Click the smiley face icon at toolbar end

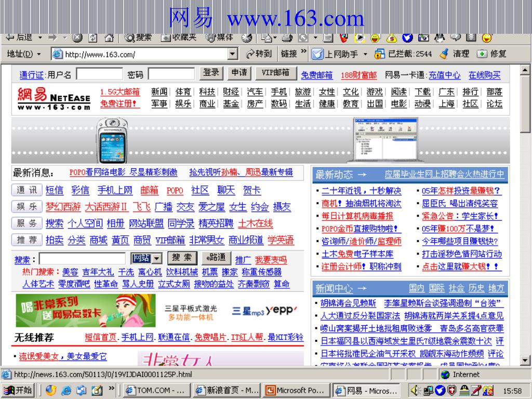tap(487, 37)
